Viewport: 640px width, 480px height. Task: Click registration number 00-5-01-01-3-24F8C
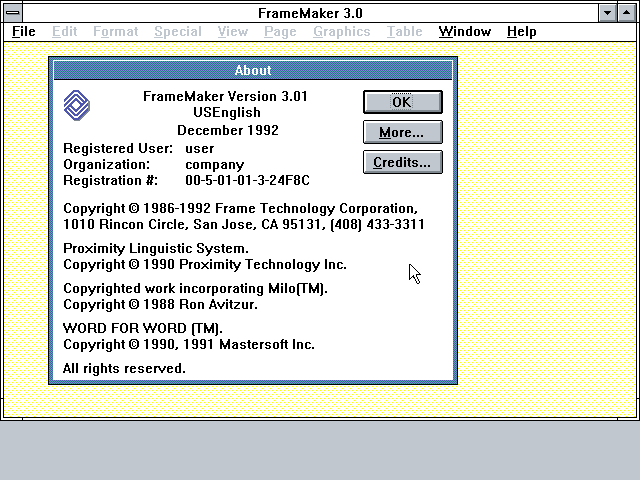pos(247,180)
